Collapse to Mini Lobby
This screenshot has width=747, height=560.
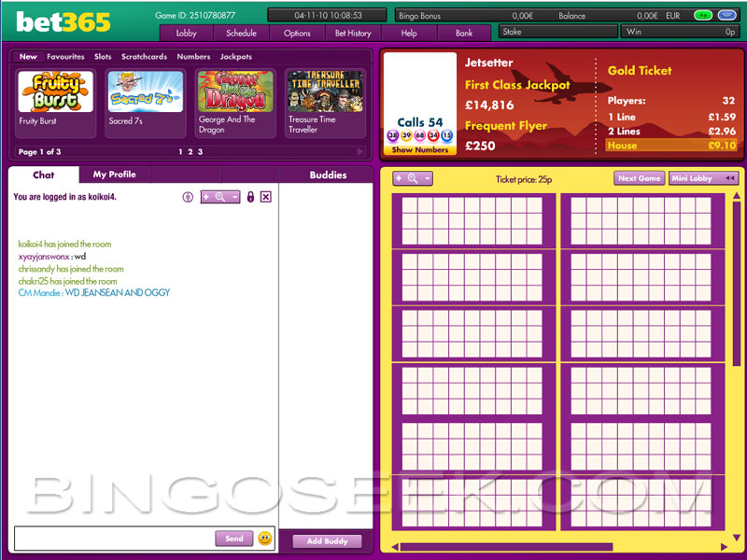click(703, 178)
